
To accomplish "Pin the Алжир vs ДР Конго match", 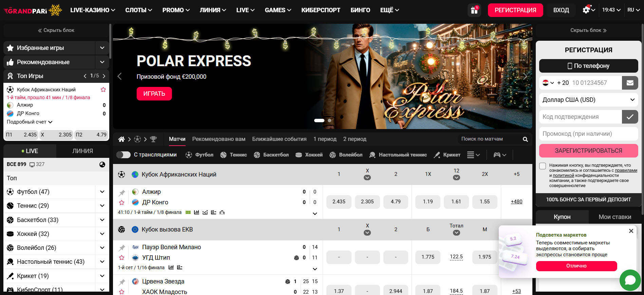I will [x=122, y=193].
